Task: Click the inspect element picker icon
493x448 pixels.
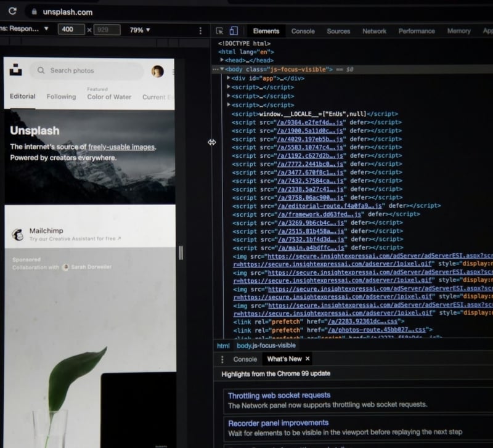Action: (219, 31)
